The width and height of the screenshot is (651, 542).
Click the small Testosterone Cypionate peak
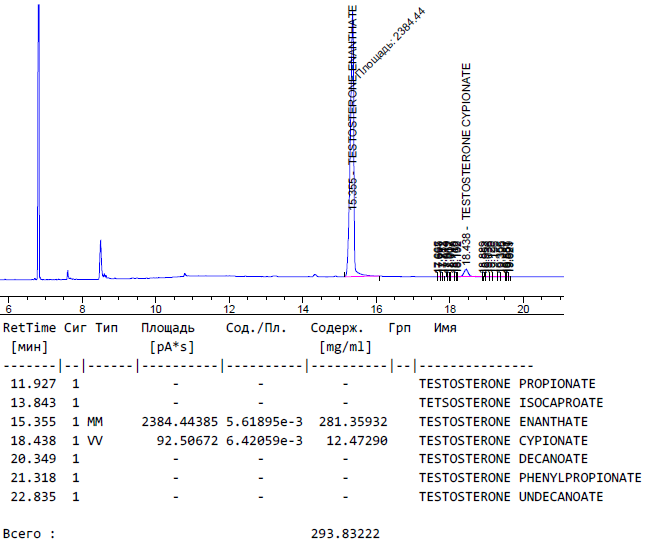[466, 271]
